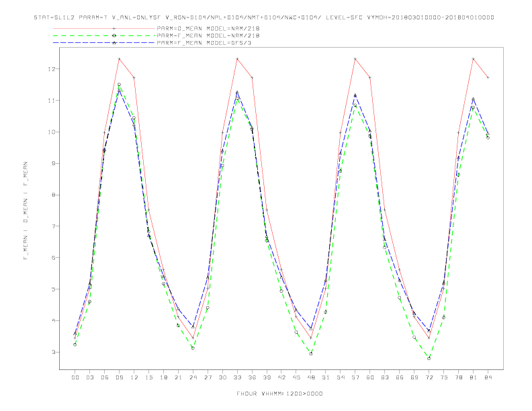Click the x-axis label FHOUR VHHMM:1200>0000
The height and width of the screenshot is (411, 532).
(279, 394)
